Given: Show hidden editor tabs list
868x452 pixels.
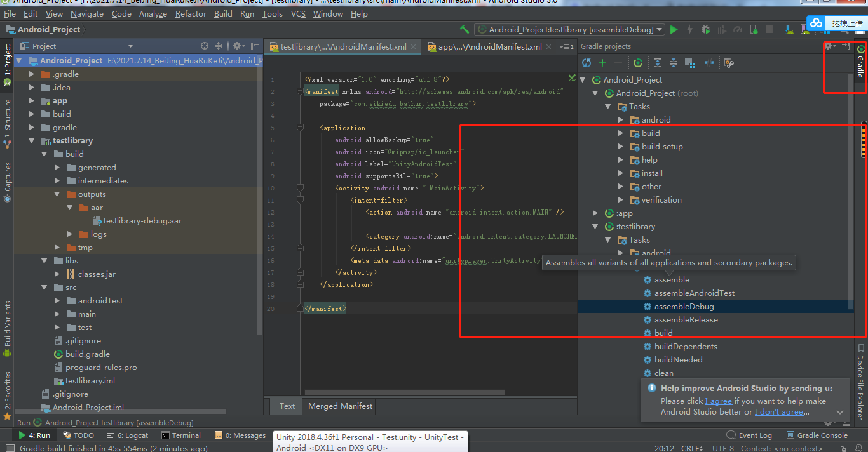Looking at the screenshot, I should click(x=566, y=46).
